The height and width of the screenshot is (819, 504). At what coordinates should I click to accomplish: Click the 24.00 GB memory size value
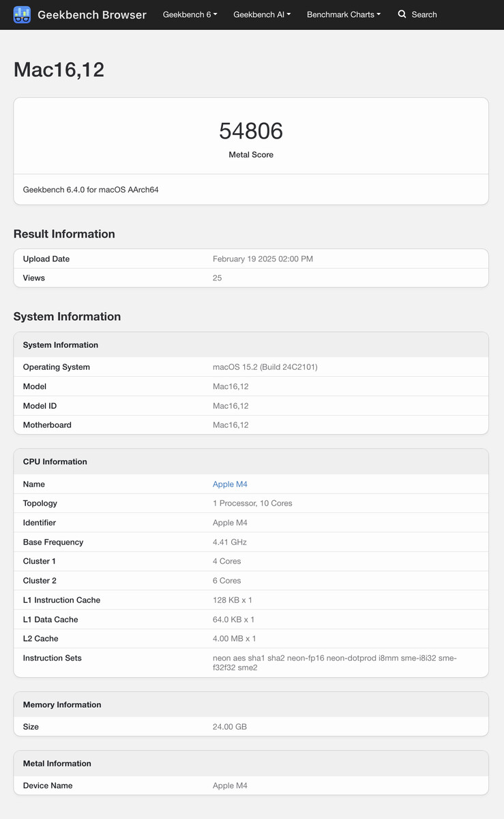pos(230,727)
